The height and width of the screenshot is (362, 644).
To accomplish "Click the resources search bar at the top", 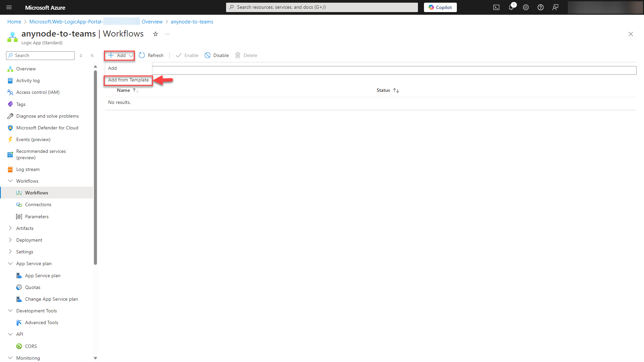I will point(321,7).
